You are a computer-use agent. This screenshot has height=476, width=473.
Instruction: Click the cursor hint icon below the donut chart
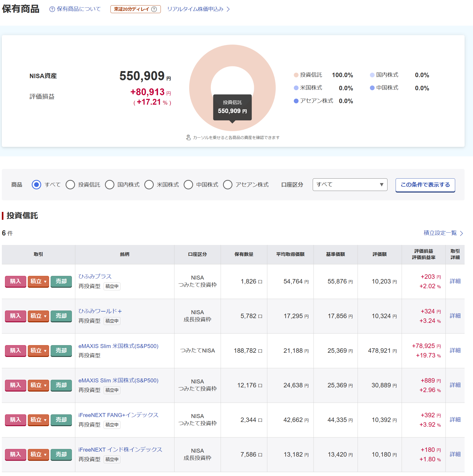188,137
